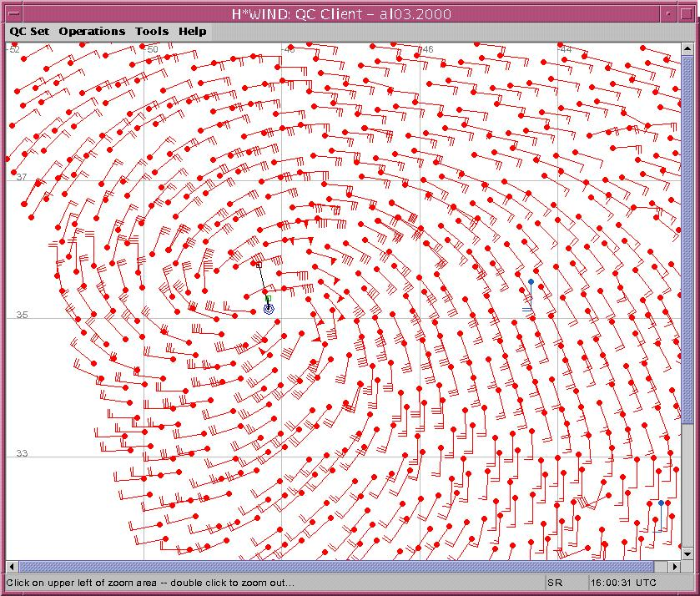Click the latitude 35 grid label
Screen dimensions: 700x596
22,315
